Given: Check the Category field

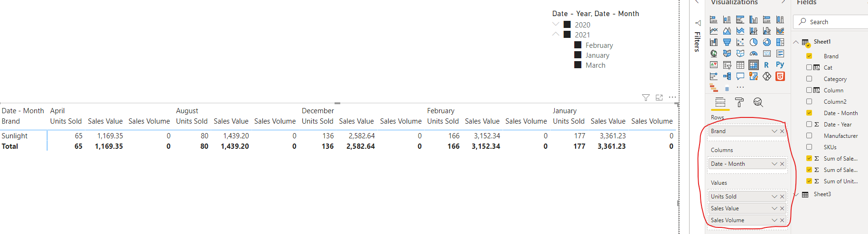Looking at the screenshot, I should click(x=809, y=79).
